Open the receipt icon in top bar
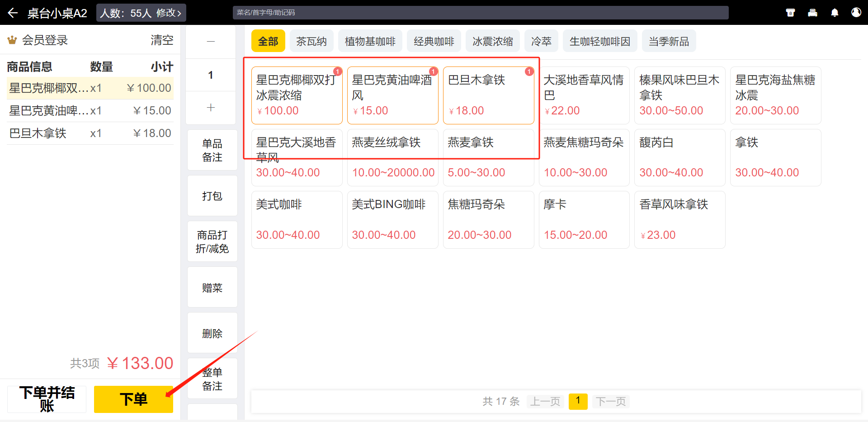The width and height of the screenshot is (868, 422). pyautogui.click(x=790, y=13)
